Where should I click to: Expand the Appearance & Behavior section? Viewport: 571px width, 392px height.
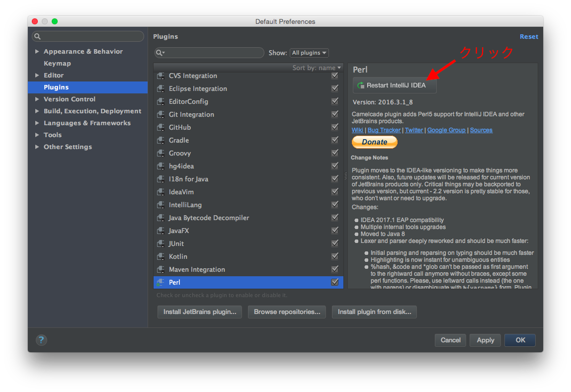point(37,51)
